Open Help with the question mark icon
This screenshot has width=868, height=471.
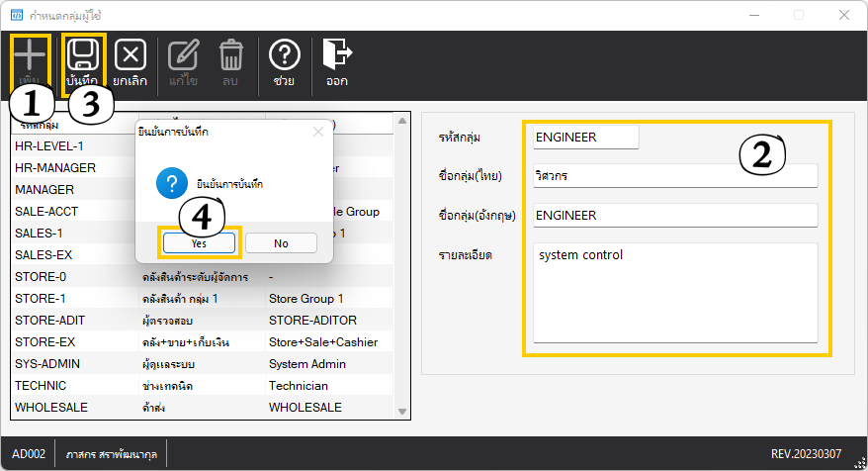284,54
